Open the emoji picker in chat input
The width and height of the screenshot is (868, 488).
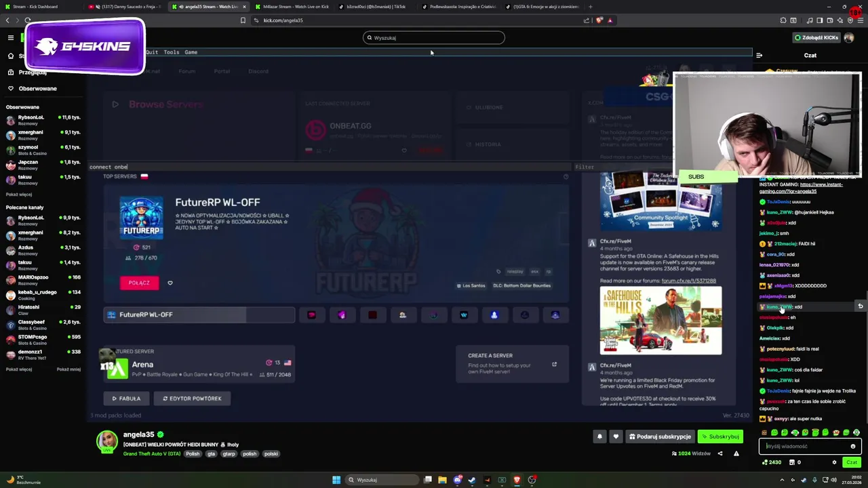click(x=852, y=446)
